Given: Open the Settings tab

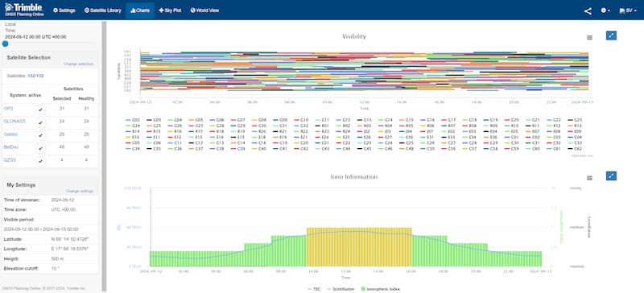Looking at the screenshot, I should click(x=64, y=10).
